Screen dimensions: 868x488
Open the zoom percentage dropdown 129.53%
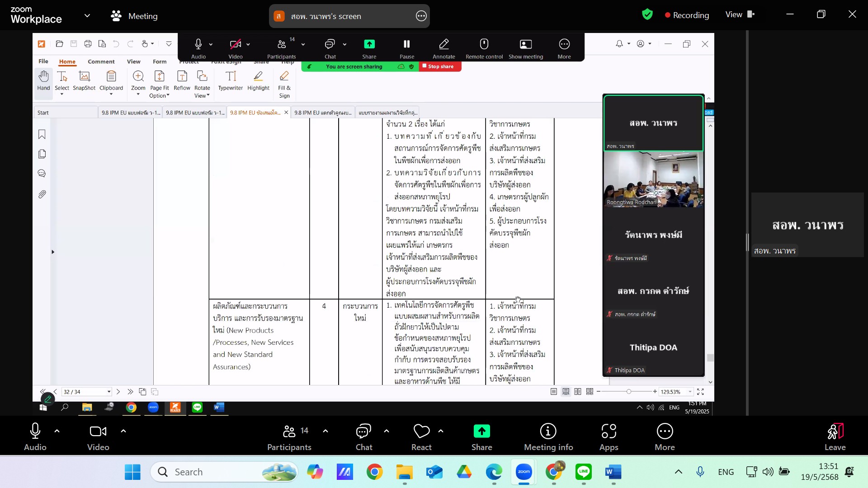coord(690,392)
